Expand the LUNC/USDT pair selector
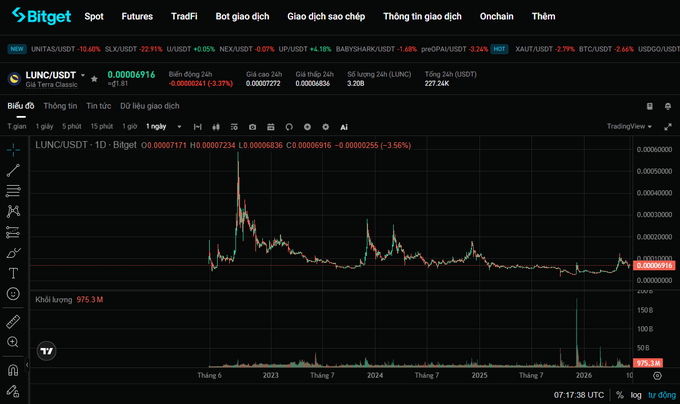Image resolution: width=680 pixels, height=404 pixels. 83,75
